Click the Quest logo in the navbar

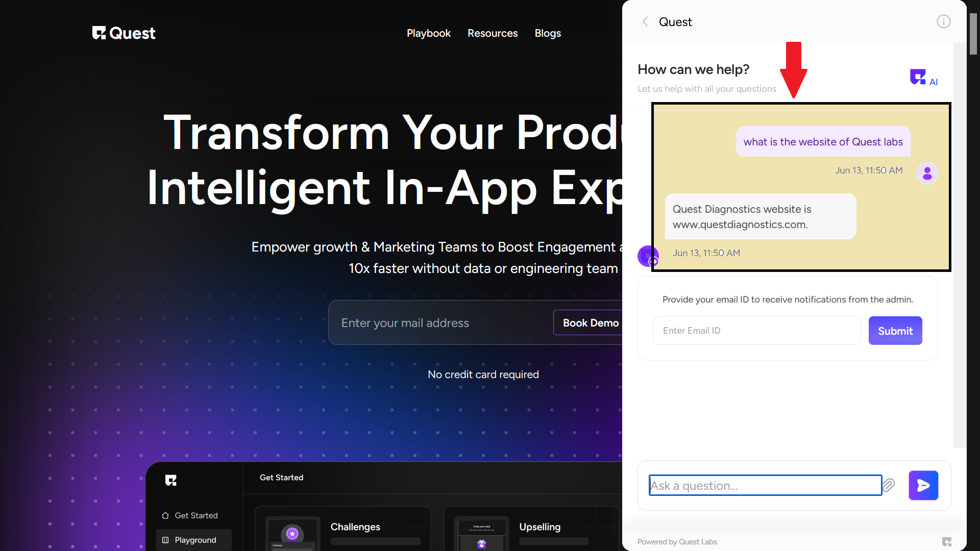tap(124, 33)
